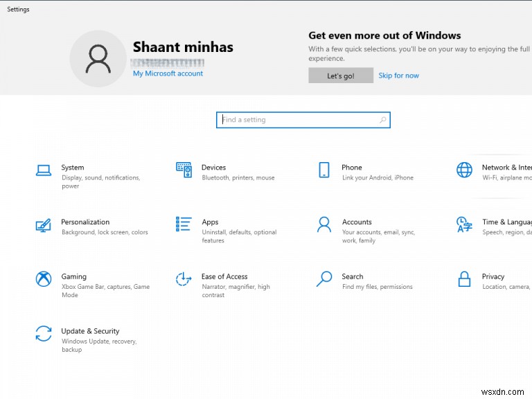Select the Apps category title
532x399 pixels.
click(x=210, y=222)
